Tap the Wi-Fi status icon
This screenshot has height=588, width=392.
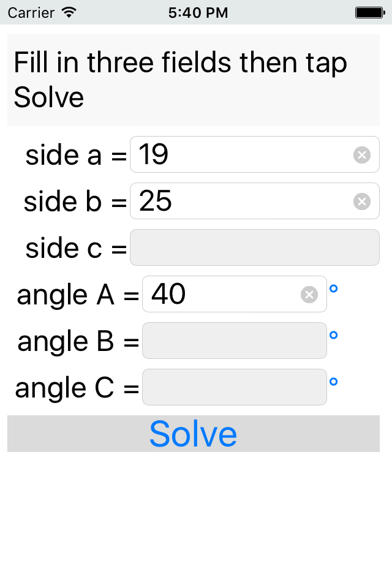pos(69,12)
